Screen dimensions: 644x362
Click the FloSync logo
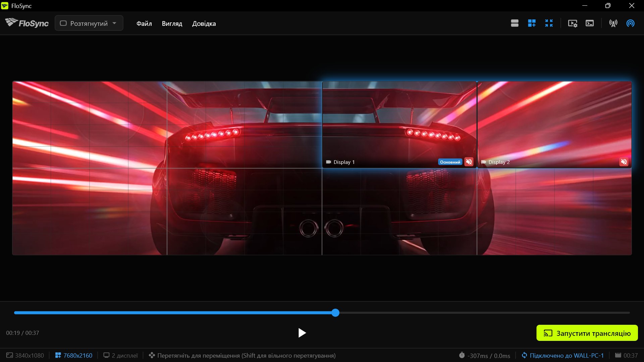[x=27, y=23]
